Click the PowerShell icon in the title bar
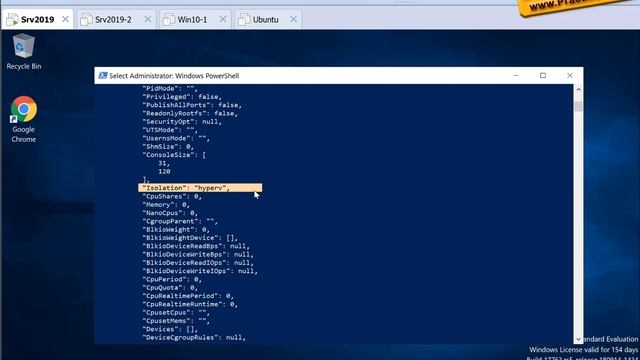The image size is (640, 360). coord(103,76)
